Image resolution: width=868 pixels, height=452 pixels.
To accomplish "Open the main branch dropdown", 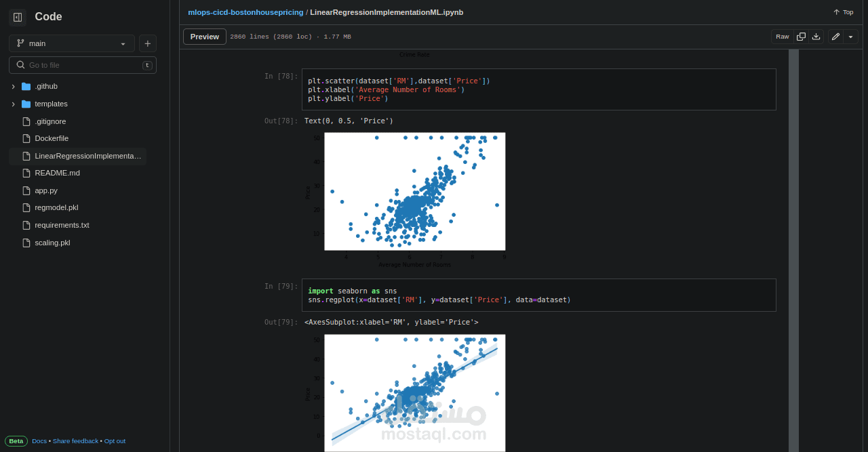I will point(72,43).
